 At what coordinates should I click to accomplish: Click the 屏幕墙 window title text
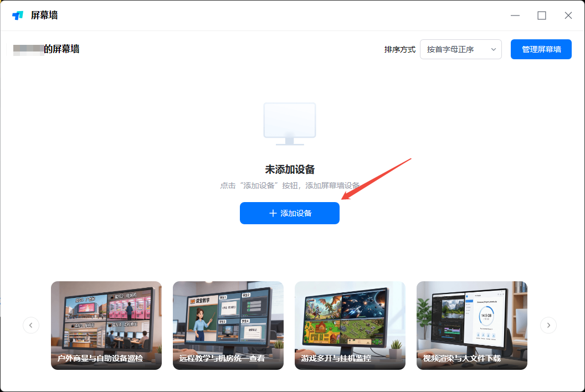coord(44,16)
